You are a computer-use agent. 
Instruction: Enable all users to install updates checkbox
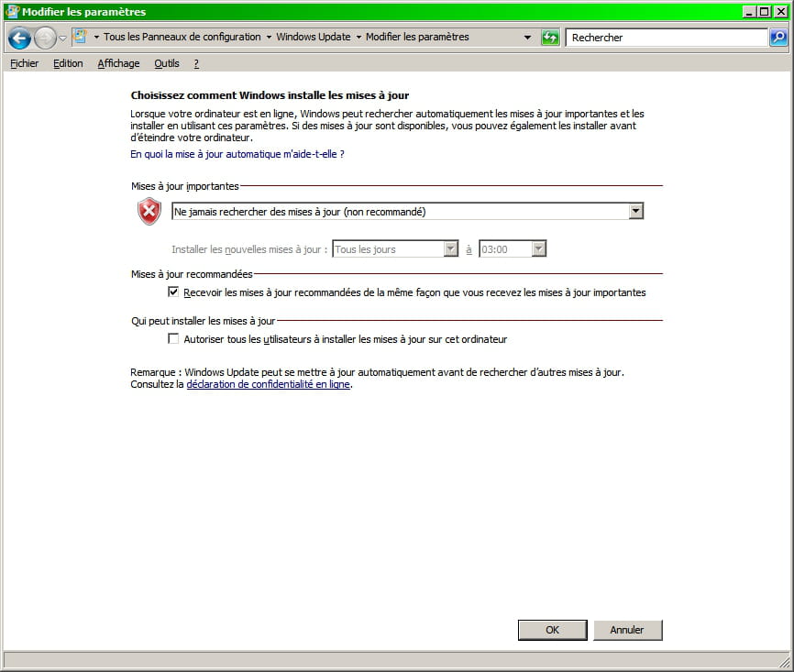(x=173, y=338)
